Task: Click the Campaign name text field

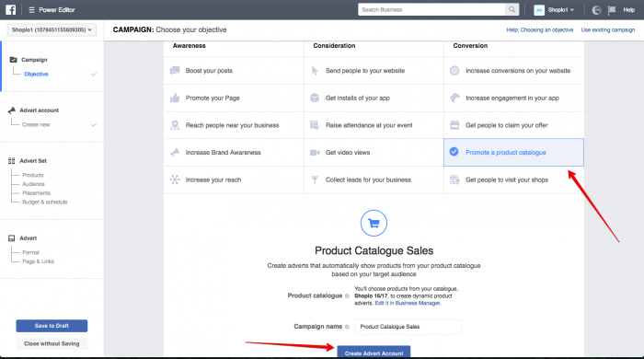Action: 408,327
